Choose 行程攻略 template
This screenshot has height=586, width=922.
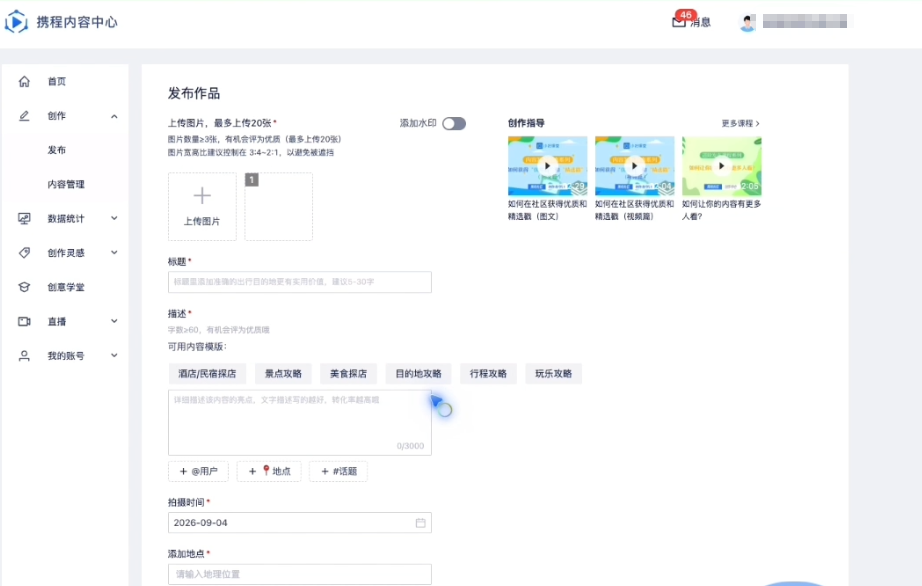coord(488,373)
